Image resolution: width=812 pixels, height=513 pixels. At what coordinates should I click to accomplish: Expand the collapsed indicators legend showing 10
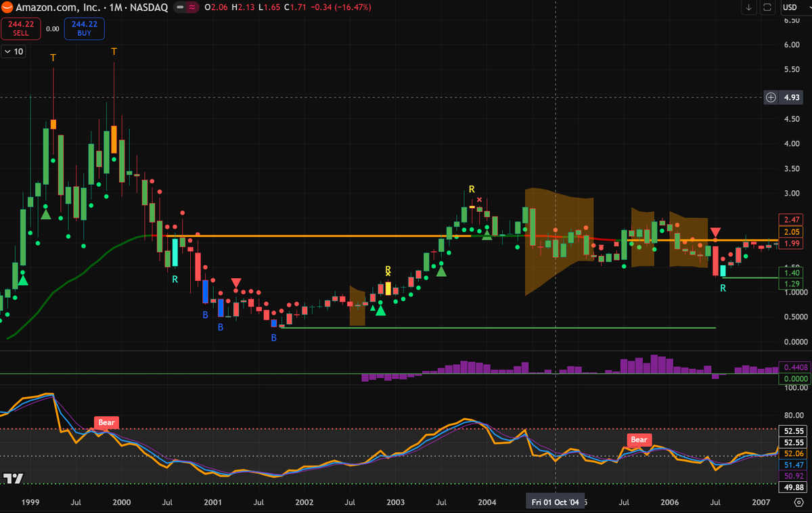click(x=14, y=51)
